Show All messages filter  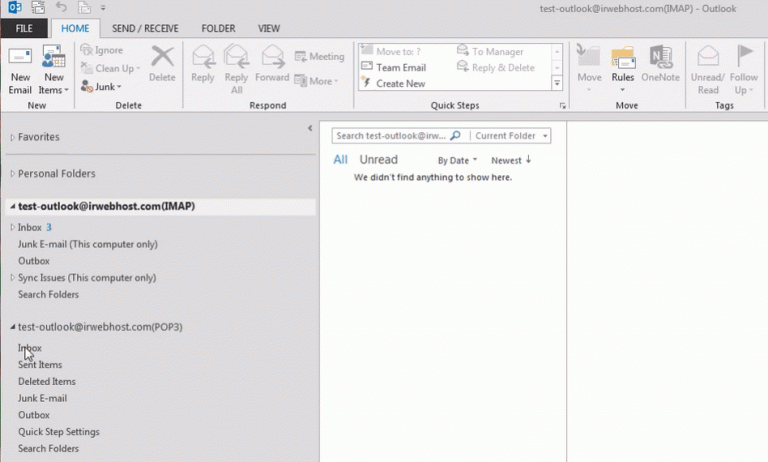point(340,160)
